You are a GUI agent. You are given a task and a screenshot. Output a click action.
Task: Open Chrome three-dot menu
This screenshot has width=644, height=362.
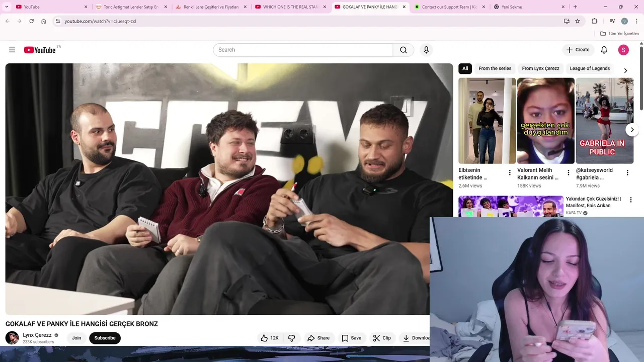click(x=636, y=21)
